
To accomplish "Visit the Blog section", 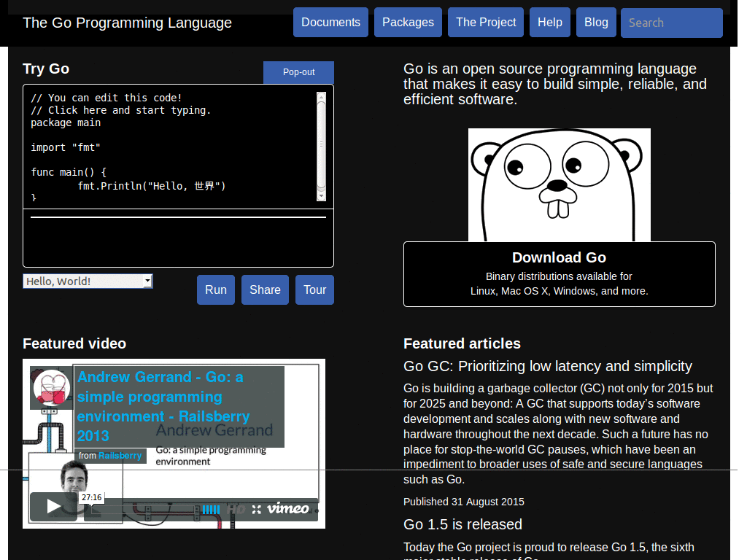I will [596, 22].
